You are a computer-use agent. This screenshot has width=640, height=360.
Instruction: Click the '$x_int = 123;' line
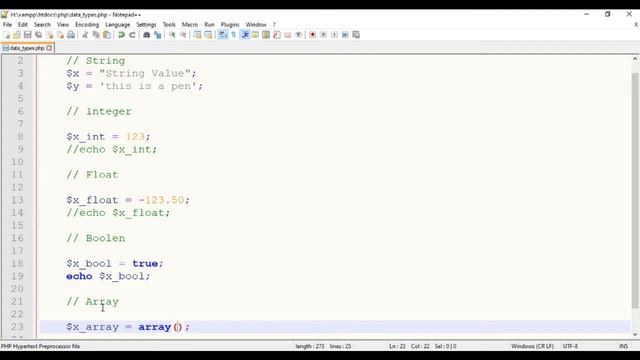click(x=108, y=137)
